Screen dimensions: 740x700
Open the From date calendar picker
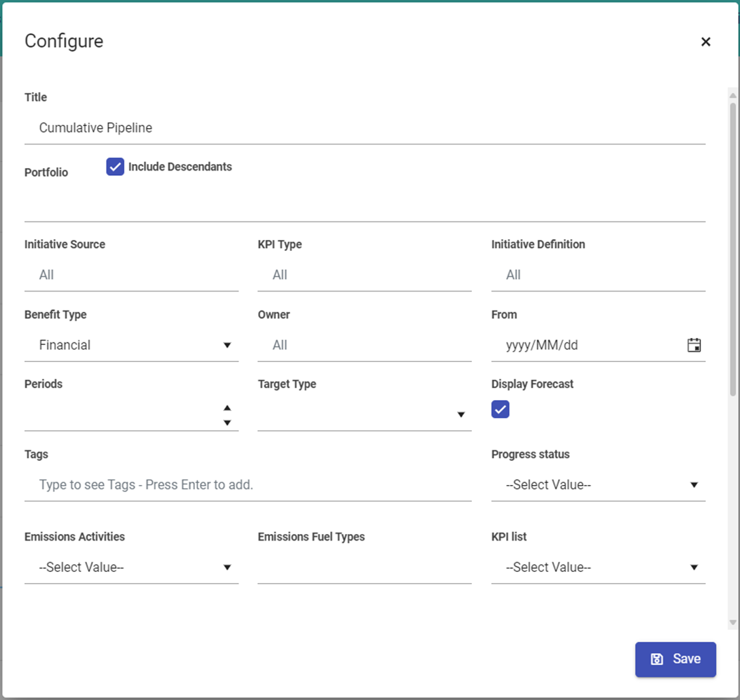[694, 345]
